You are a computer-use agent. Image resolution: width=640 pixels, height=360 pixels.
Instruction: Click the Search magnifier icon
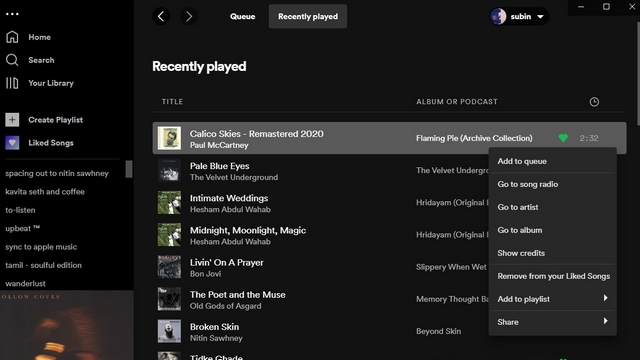12,60
